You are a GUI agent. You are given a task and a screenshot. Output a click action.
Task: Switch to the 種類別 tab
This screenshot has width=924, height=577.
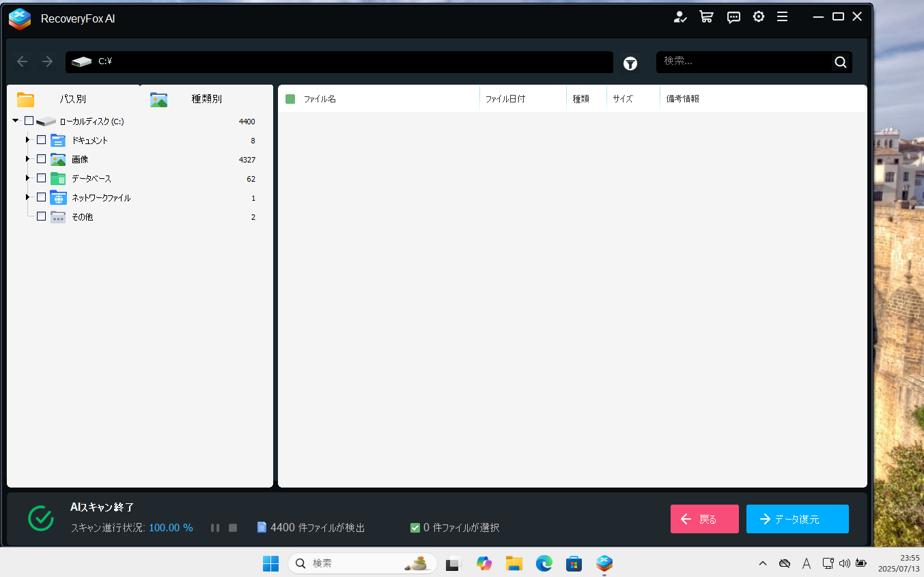coord(206,99)
